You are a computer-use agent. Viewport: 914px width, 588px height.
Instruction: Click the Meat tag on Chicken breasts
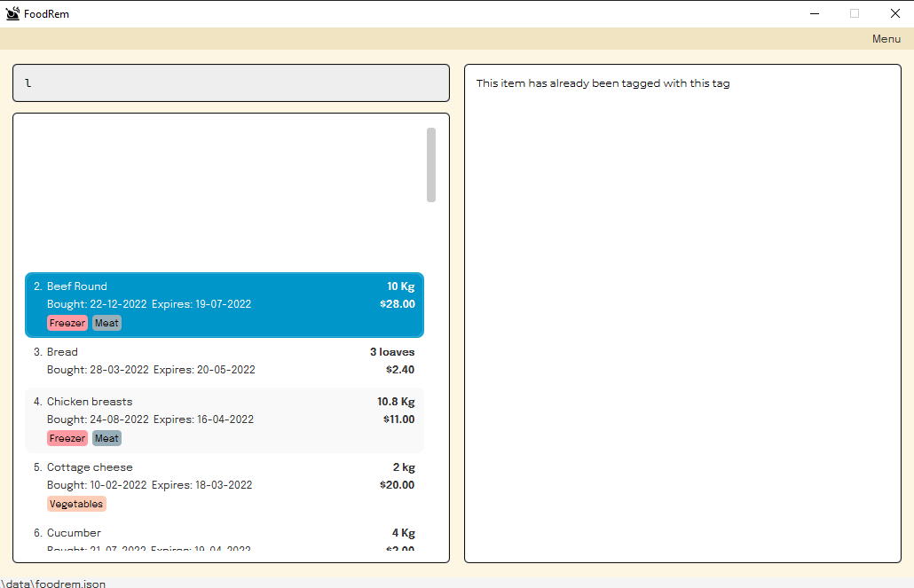(x=106, y=437)
